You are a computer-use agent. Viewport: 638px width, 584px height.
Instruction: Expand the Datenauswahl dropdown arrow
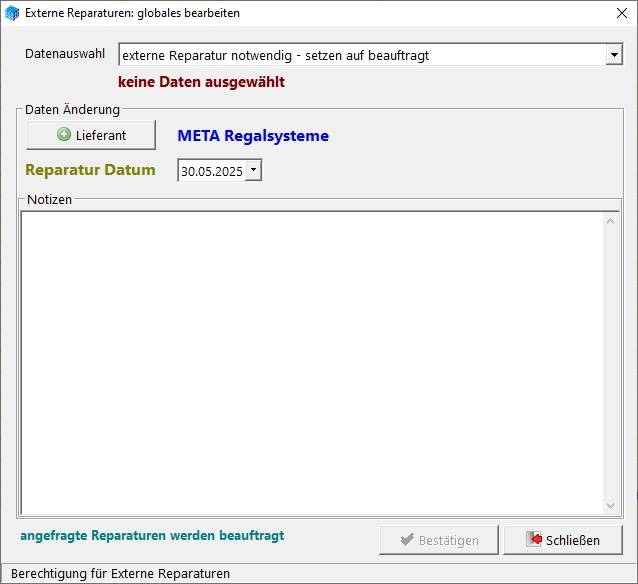tap(614, 55)
